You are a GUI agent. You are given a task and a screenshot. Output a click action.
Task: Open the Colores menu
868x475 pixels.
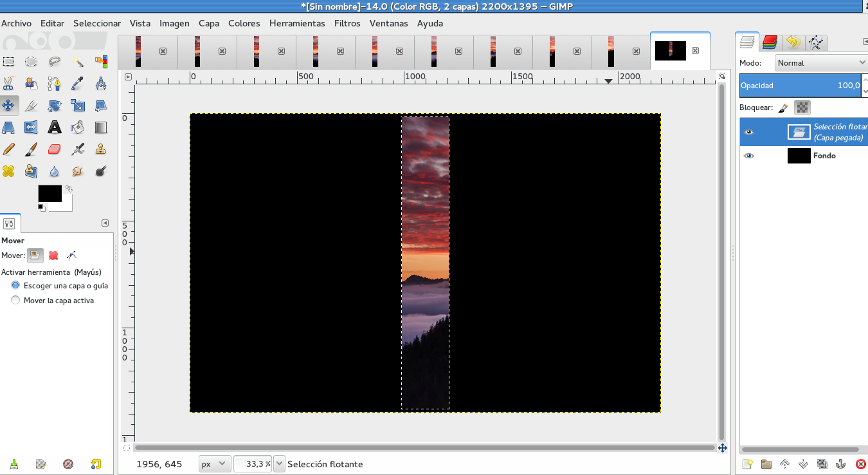pos(244,23)
